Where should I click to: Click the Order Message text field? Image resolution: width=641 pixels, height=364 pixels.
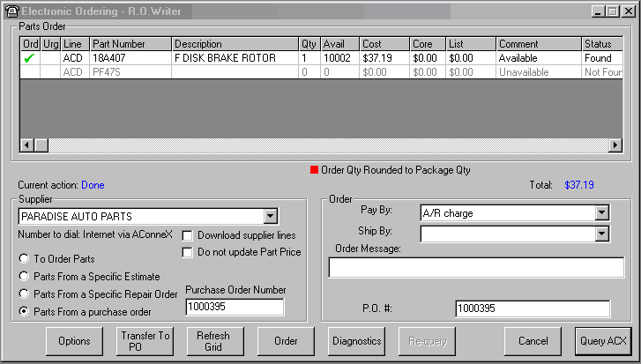(469, 267)
